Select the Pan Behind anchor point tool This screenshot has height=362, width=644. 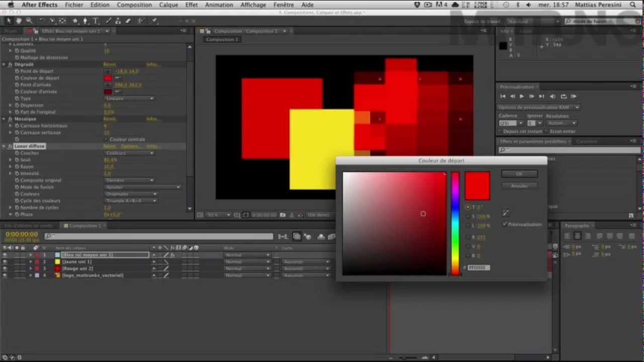click(62, 21)
